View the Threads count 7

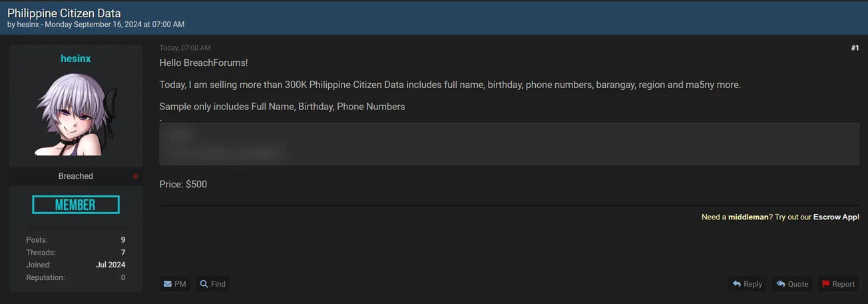[122, 253]
